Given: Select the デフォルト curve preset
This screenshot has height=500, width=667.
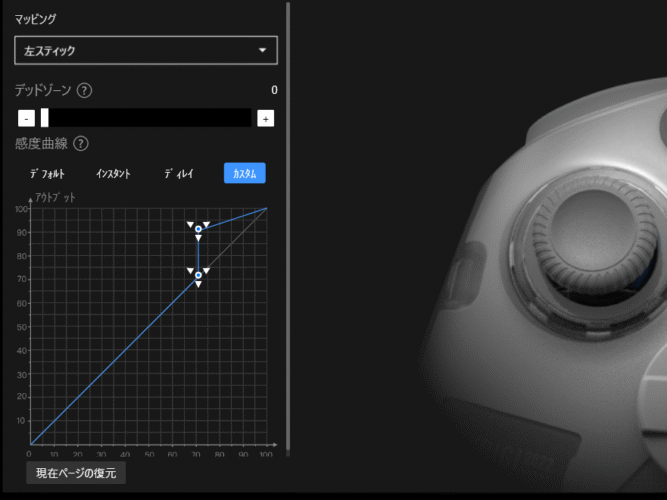Looking at the screenshot, I should 47,174.
